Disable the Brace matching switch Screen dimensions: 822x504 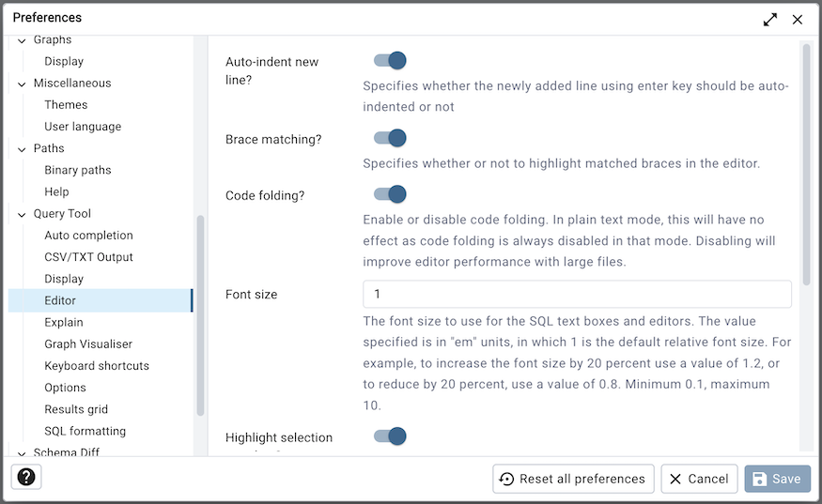pyautogui.click(x=390, y=138)
